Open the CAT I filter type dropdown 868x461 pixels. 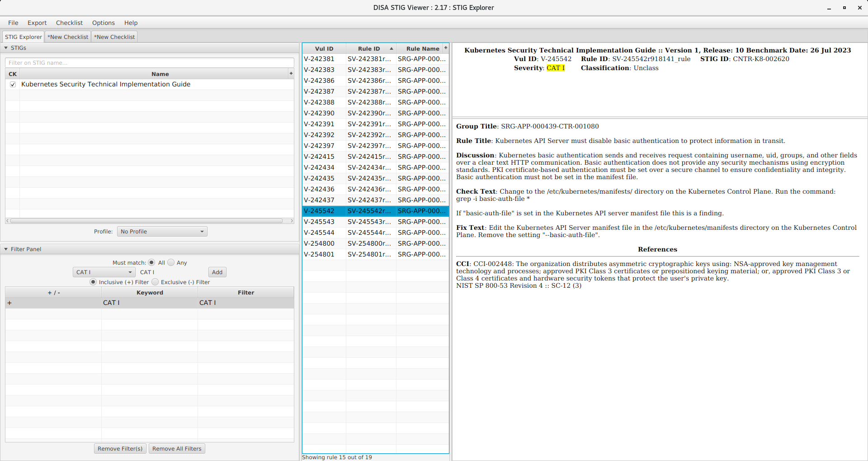pyautogui.click(x=104, y=272)
